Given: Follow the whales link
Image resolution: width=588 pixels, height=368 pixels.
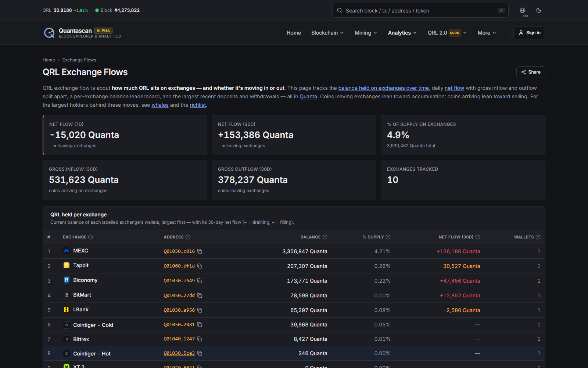Looking at the screenshot, I should click(160, 105).
